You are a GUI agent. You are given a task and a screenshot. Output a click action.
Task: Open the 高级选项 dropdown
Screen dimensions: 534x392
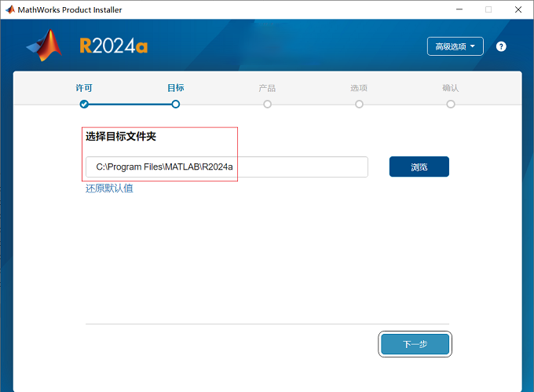(x=455, y=46)
